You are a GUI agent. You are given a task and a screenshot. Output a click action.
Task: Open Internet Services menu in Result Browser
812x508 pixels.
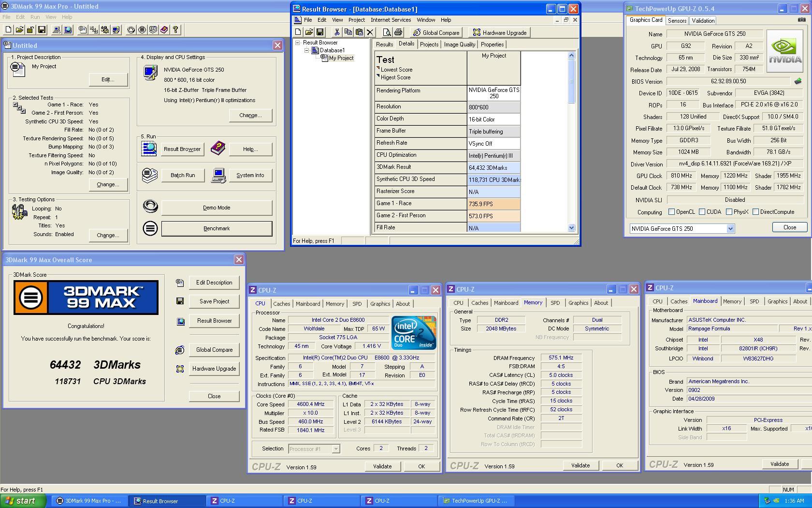[x=391, y=20]
